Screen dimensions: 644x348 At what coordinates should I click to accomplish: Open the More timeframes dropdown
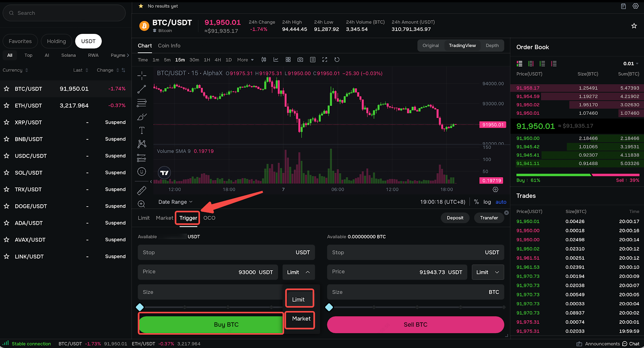pyautogui.click(x=245, y=60)
